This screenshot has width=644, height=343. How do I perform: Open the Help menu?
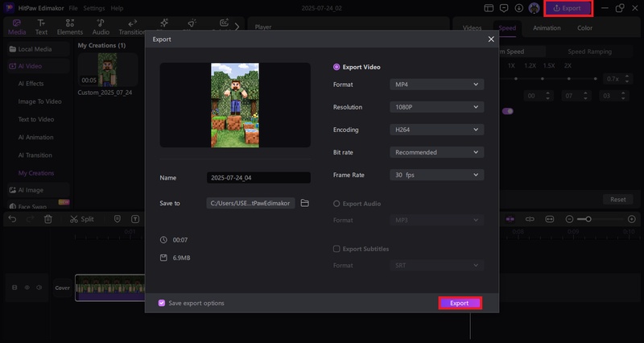(117, 8)
